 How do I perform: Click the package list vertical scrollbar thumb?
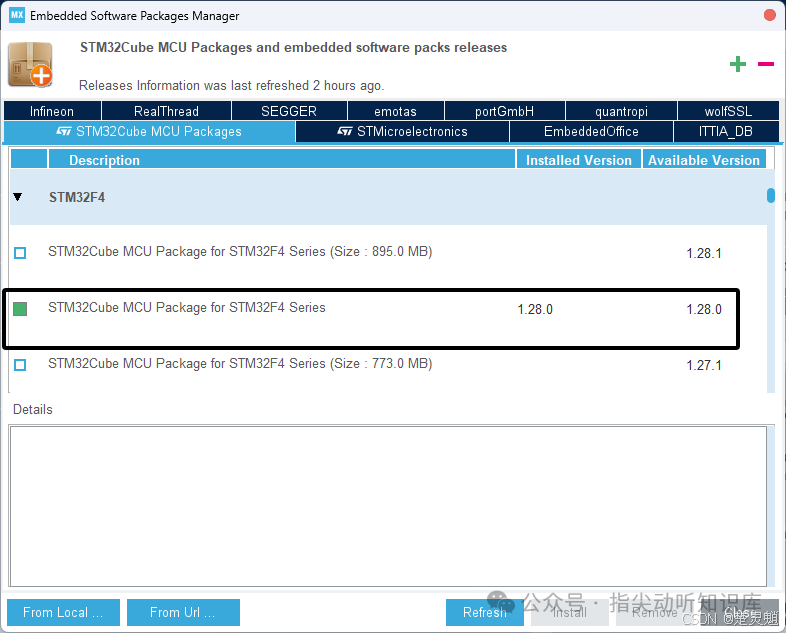(771, 195)
